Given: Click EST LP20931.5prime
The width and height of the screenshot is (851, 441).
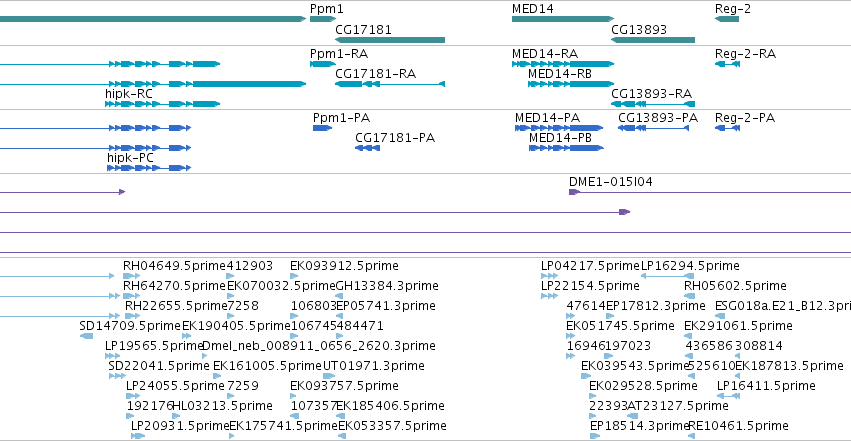Looking at the screenshot, I should pyautogui.click(x=180, y=426).
